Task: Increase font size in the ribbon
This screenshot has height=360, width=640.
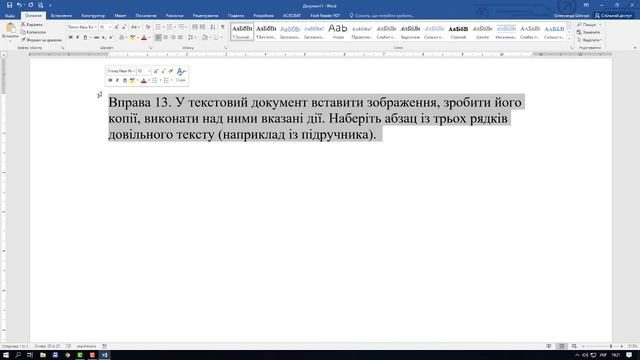Action: (117, 27)
